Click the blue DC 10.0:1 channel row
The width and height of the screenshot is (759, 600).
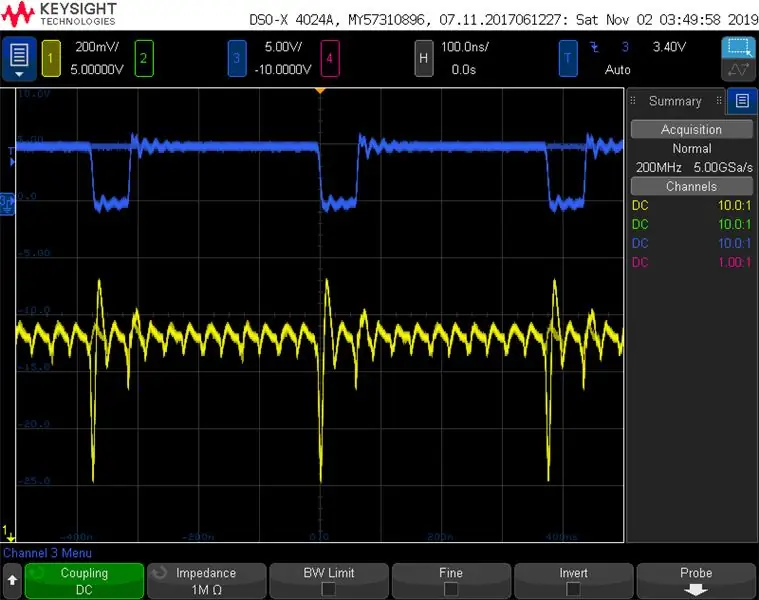coord(691,243)
